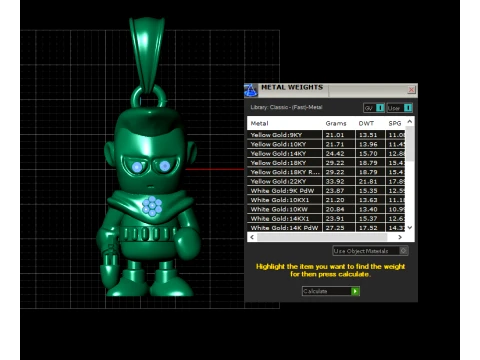Screen dimensions: 480x360
Task: Click the SPG column header
Action: [395, 123]
